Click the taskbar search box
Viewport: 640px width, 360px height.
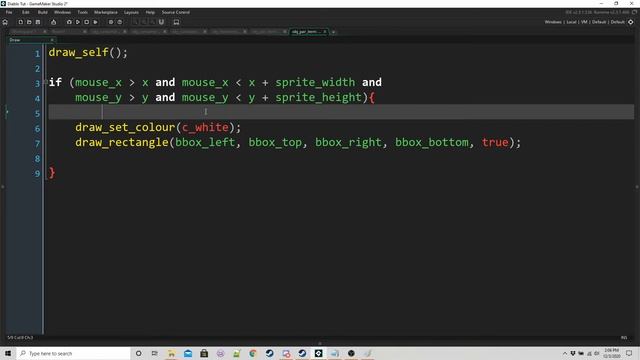point(73,353)
